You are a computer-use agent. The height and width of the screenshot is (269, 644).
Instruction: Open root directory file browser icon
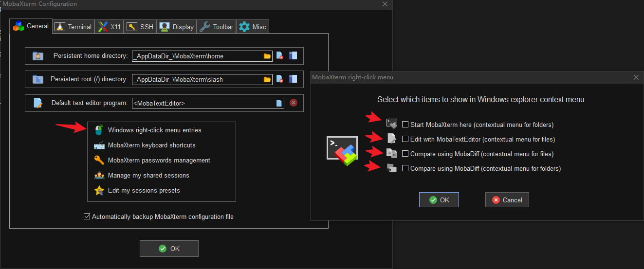(x=293, y=79)
